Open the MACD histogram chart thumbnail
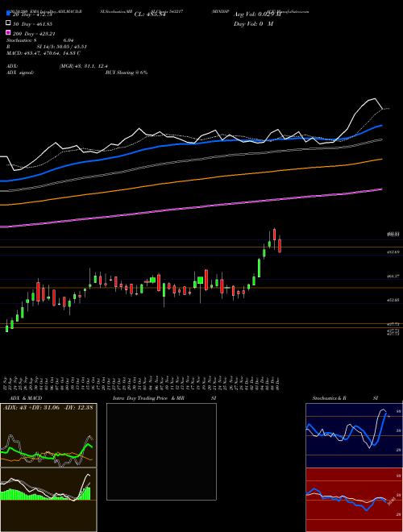The image size is (403, 532). (x=48, y=500)
